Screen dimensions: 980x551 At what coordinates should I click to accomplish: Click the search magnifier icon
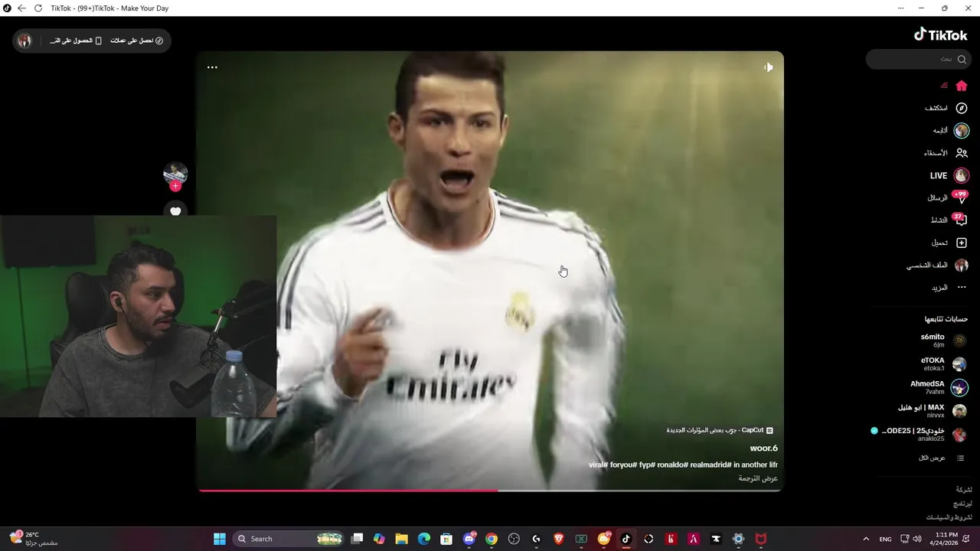pos(962,59)
